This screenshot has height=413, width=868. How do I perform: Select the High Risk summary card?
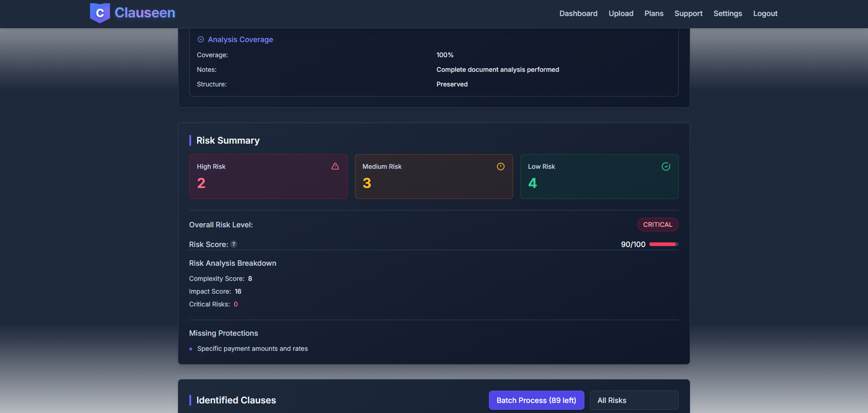click(x=268, y=177)
